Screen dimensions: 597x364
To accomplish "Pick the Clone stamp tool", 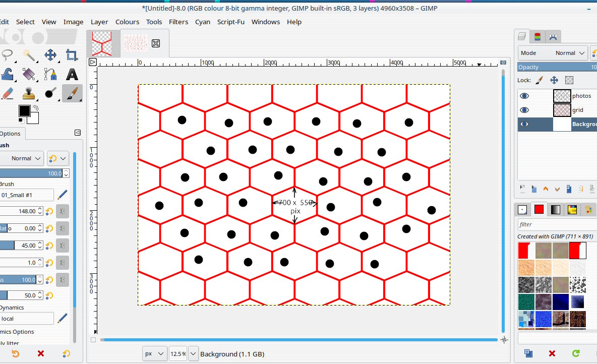I will coord(29,93).
